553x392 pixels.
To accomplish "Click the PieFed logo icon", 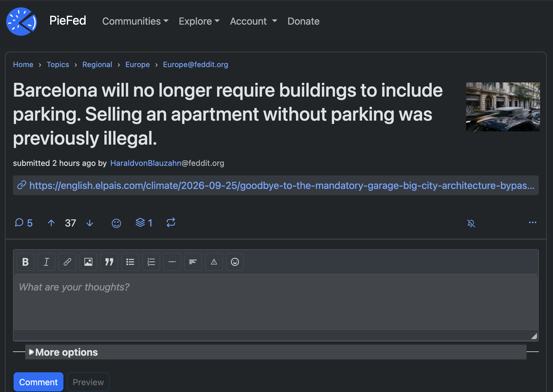I will pos(22,21).
